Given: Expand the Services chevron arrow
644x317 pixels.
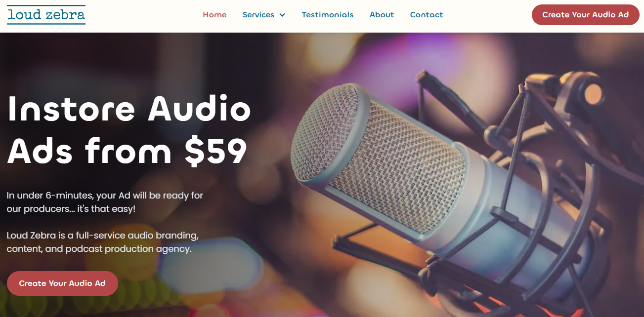Looking at the screenshot, I should tap(282, 15).
